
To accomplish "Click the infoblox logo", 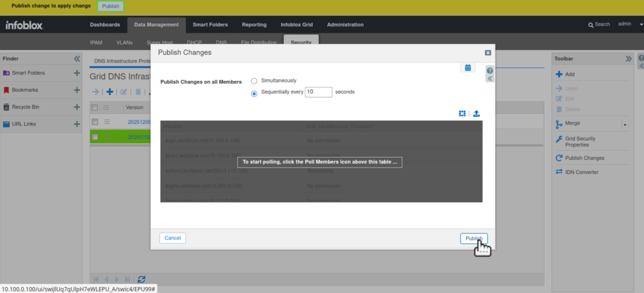I will (x=24, y=25).
